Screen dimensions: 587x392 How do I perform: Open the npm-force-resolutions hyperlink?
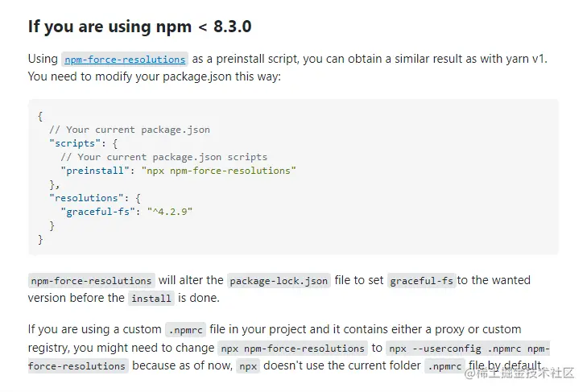pyautogui.click(x=125, y=59)
